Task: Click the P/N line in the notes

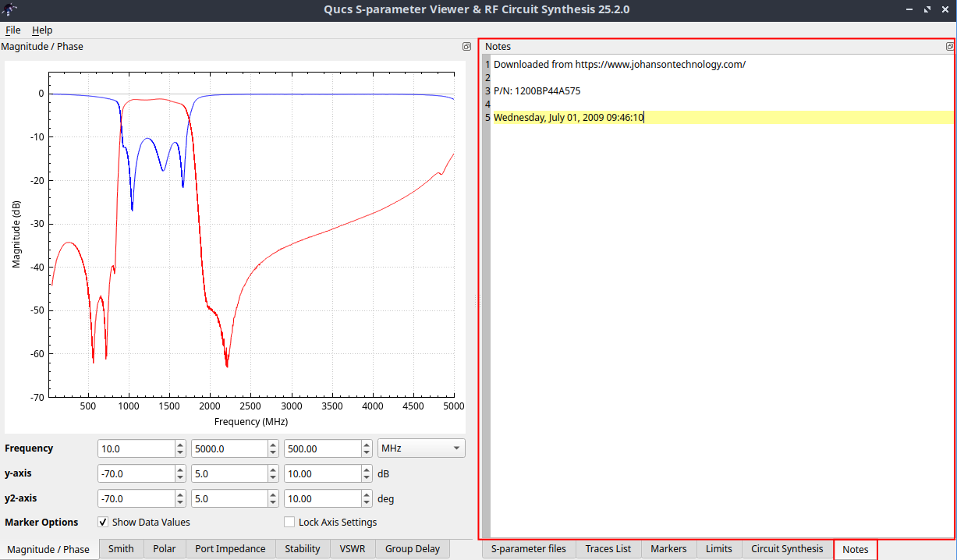Action: point(537,91)
